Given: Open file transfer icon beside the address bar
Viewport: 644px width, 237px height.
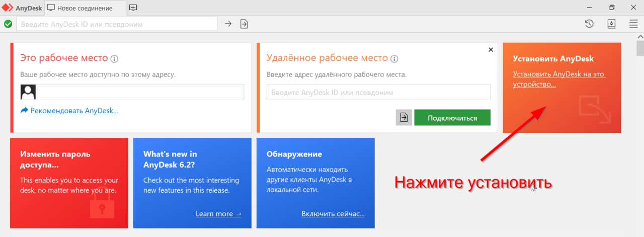Looking at the screenshot, I should (244, 24).
